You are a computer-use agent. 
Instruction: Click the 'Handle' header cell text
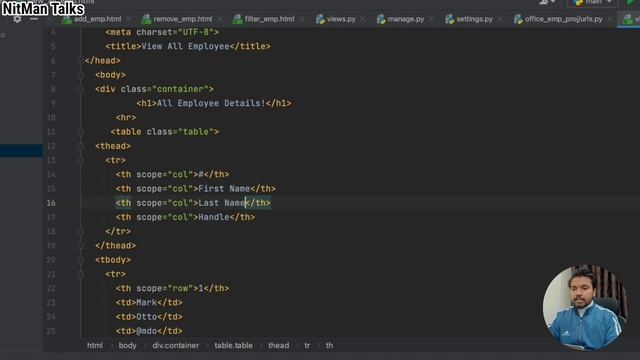point(214,217)
